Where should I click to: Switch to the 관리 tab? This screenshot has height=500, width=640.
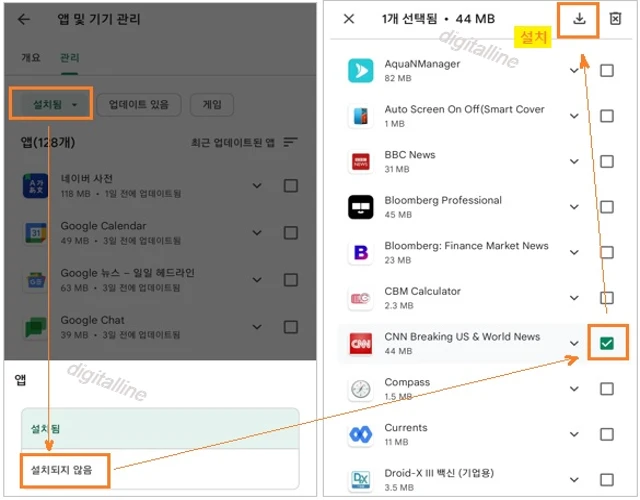point(69,58)
